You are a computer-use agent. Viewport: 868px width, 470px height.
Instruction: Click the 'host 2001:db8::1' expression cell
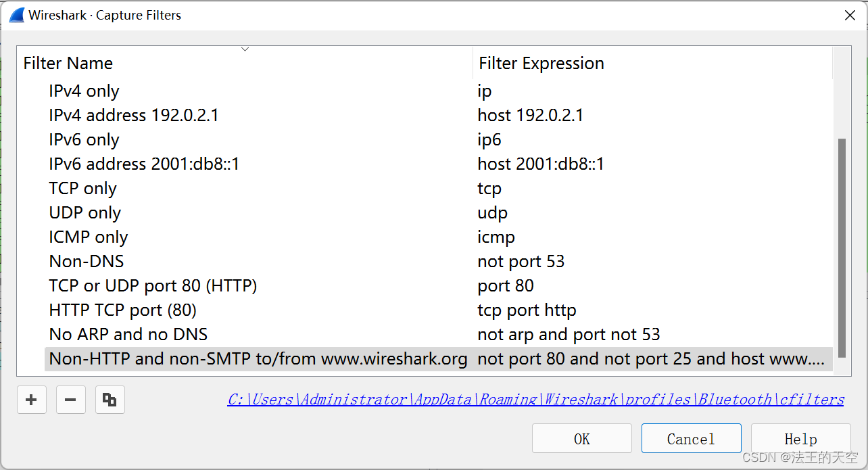tap(541, 164)
